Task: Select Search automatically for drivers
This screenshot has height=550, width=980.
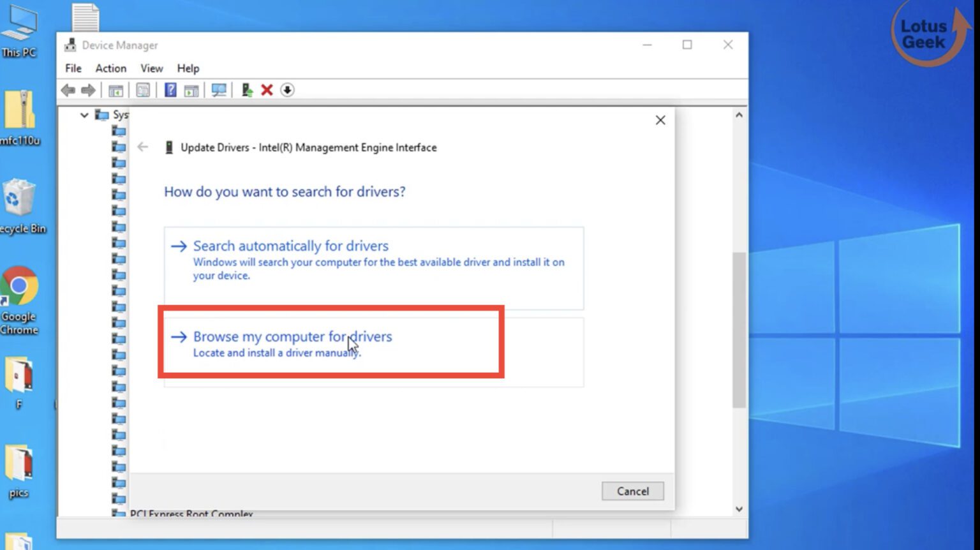Action: point(290,246)
